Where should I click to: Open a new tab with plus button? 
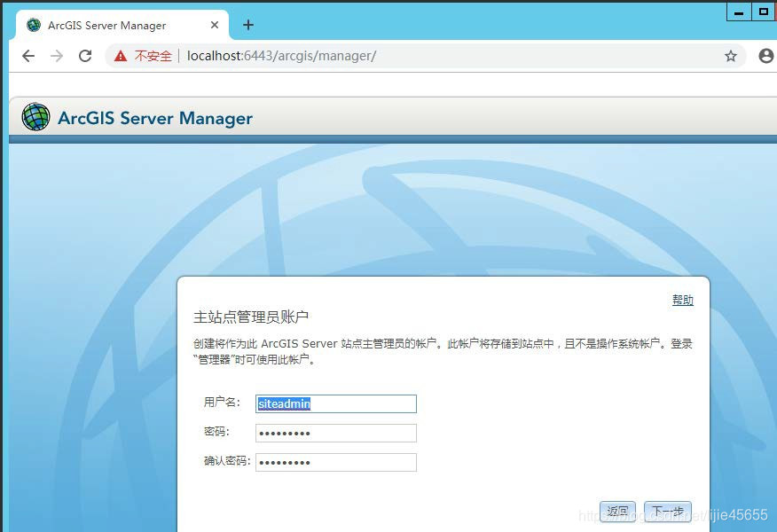248,25
